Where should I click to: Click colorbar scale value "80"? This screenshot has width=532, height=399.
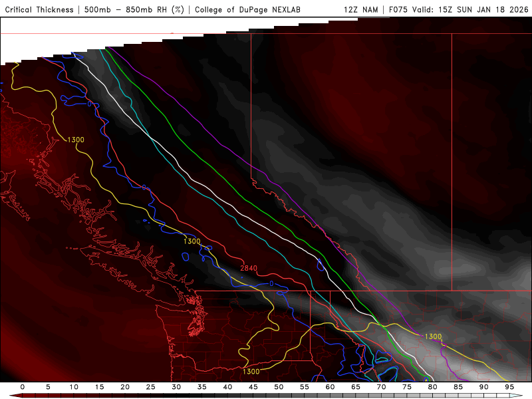tap(432, 387)
